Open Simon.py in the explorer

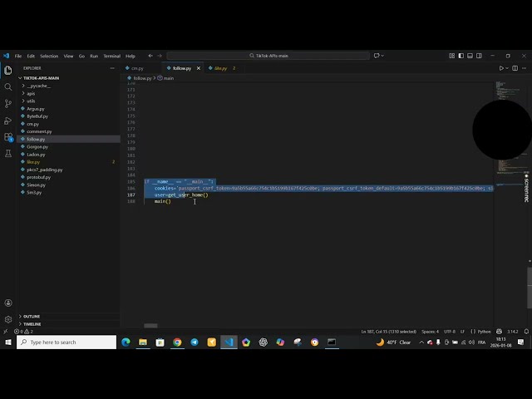(36, 185)
